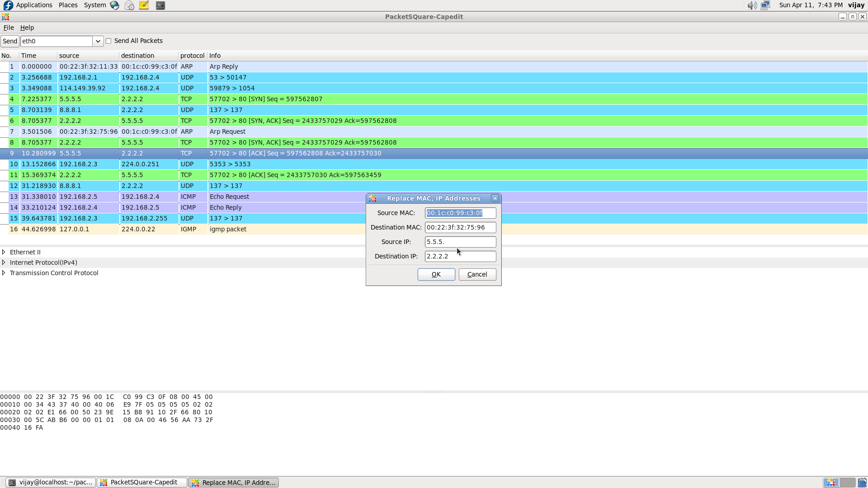This screenshot has width=868, height=488.
Task: Expand the Ethernet II tree node
Action: click(x=4, y=252)
